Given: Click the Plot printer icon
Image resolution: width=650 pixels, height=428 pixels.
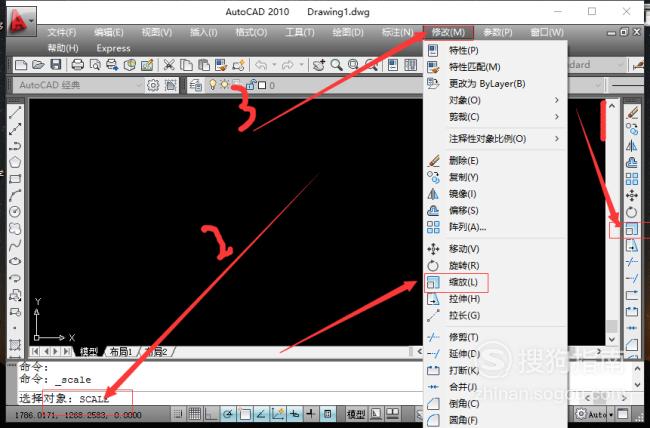Looking at the screenshot, I should coord(78,65).
